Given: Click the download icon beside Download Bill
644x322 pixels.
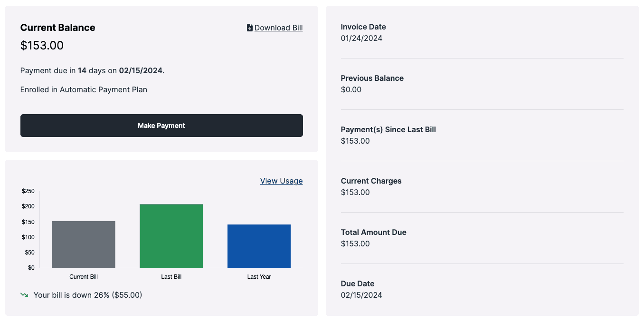Looking at the screenshot, I should (x=250, y=28).
